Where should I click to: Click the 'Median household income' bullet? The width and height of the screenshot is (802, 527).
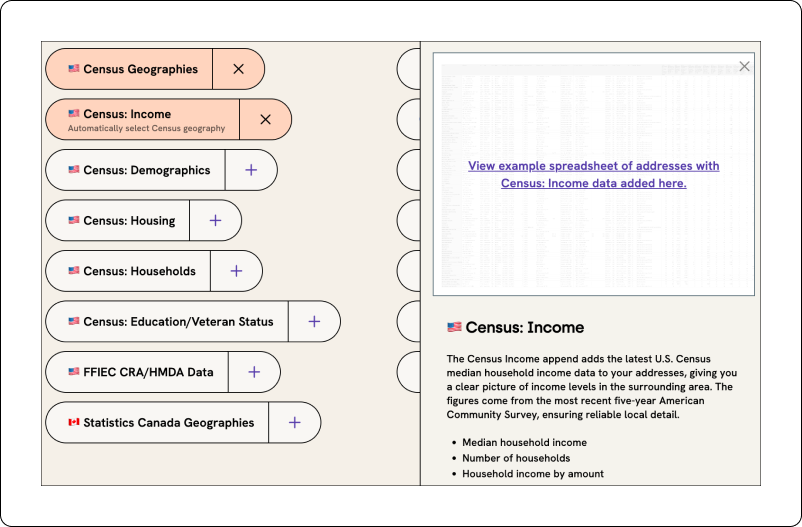pyautogui.click(x=524, y=443)
